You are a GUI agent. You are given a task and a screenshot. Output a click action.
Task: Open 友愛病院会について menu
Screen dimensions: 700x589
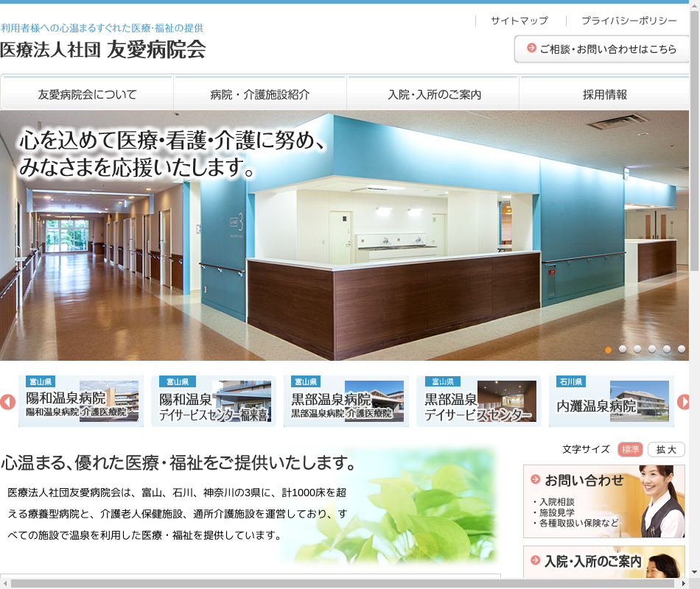(x=87, y=94)
